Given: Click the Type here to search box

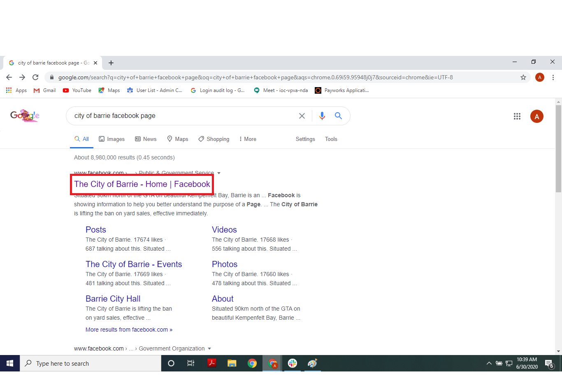Looking at the screenshot, I should click(x=91, y=363).
